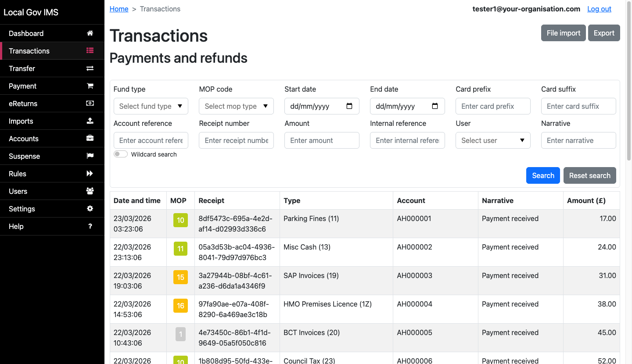The image size is (632, 364).
Task: Expand the Select mop type dropdown
Action: tap(236, 106)
